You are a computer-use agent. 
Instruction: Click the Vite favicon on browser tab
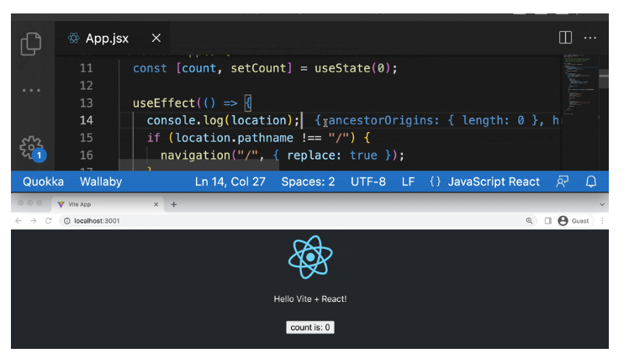click(x=61, y=204)
